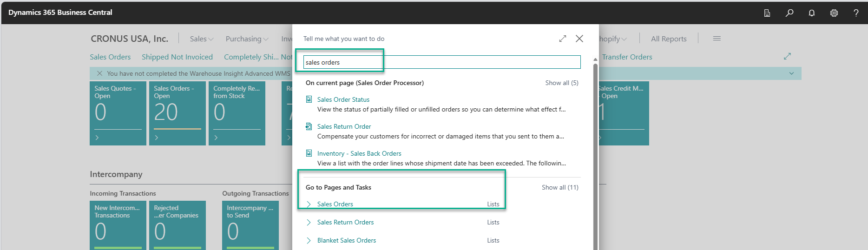
Task: Click the Shipped Not Invoiced link
Action: tap(177, 57)
